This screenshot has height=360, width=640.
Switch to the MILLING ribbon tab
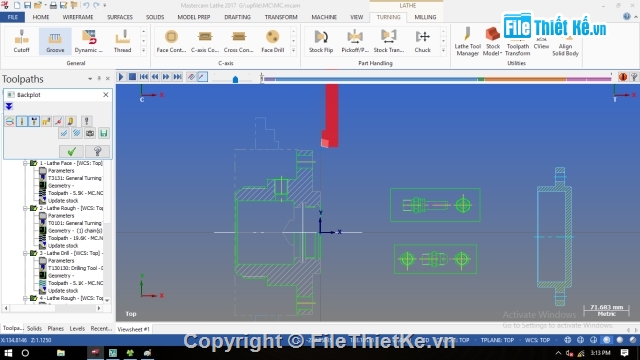pyautogui.click(x=425, y=17)
